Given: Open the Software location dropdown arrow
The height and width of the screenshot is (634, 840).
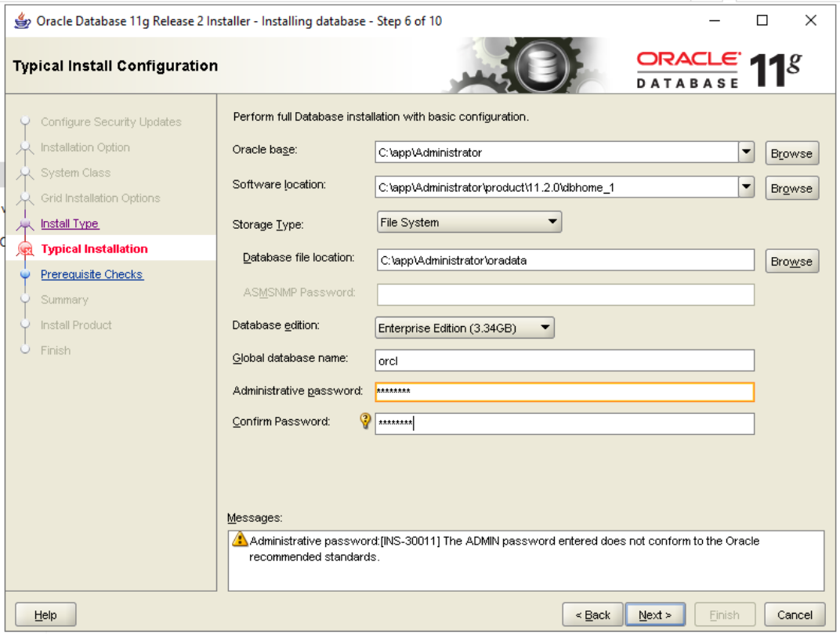Looking at the screenshot, I should 746,187.
